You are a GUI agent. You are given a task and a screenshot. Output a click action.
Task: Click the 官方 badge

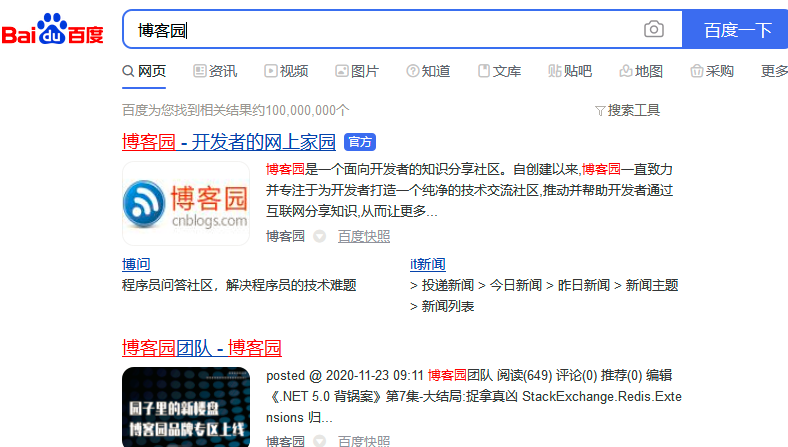coord(360,142)
